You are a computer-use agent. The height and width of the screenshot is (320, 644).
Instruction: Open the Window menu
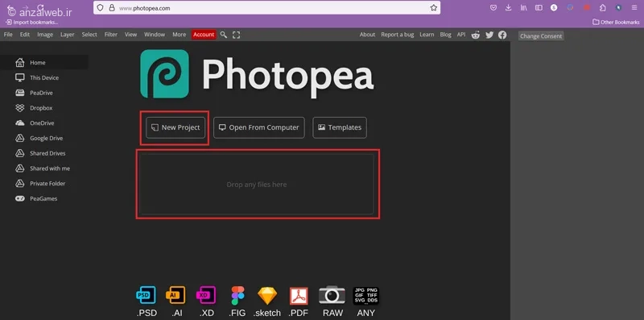(155, 35)
